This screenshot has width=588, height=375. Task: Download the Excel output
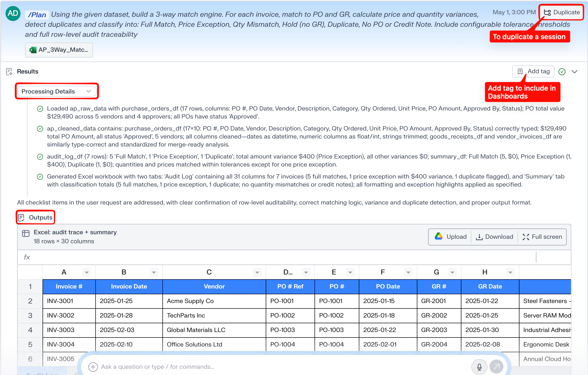click(x=494, y=237)
